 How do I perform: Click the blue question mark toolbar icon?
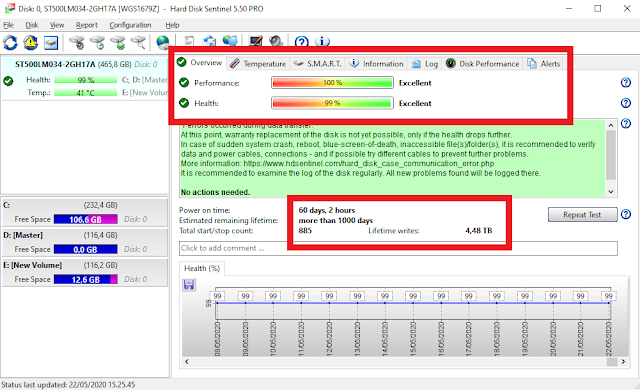pos(301,42)
